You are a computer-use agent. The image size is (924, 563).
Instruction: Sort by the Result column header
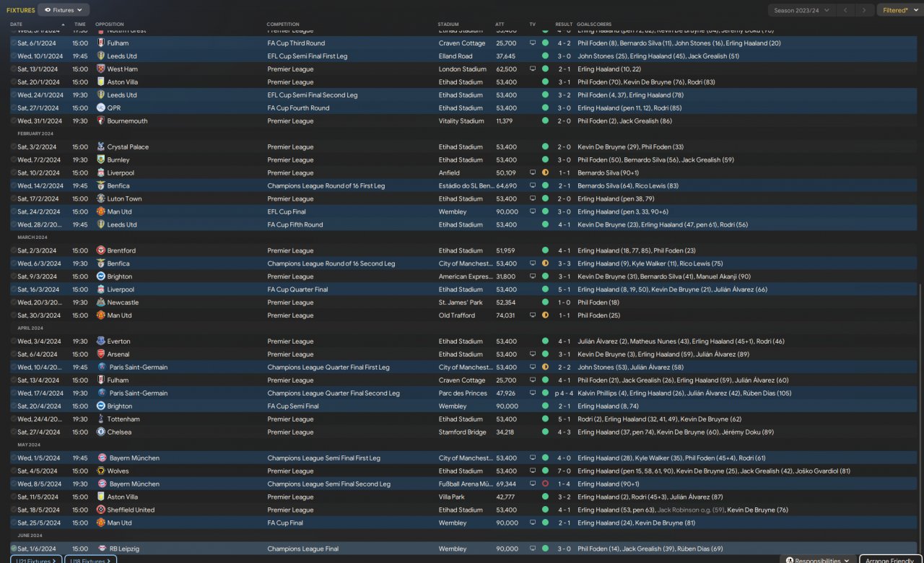(564, 25)
